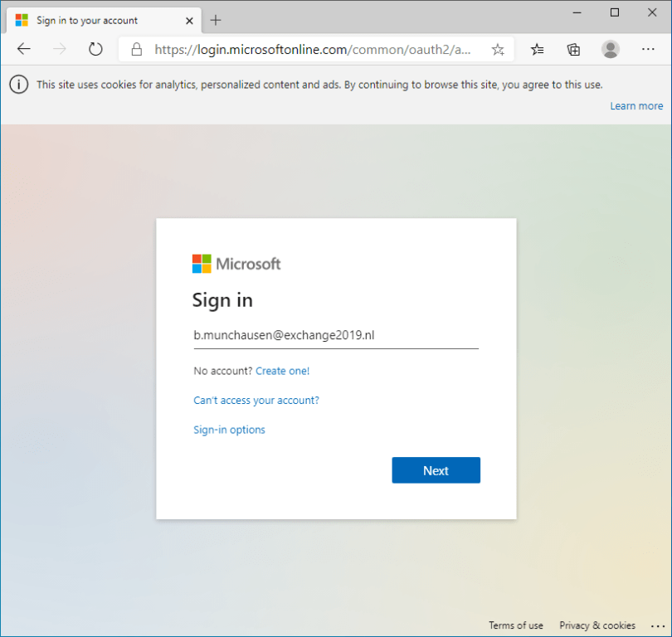This screenshot has height=637, width=672.
Task: Select the 'Sign in to your account' tab
Action: pos(87,20)
